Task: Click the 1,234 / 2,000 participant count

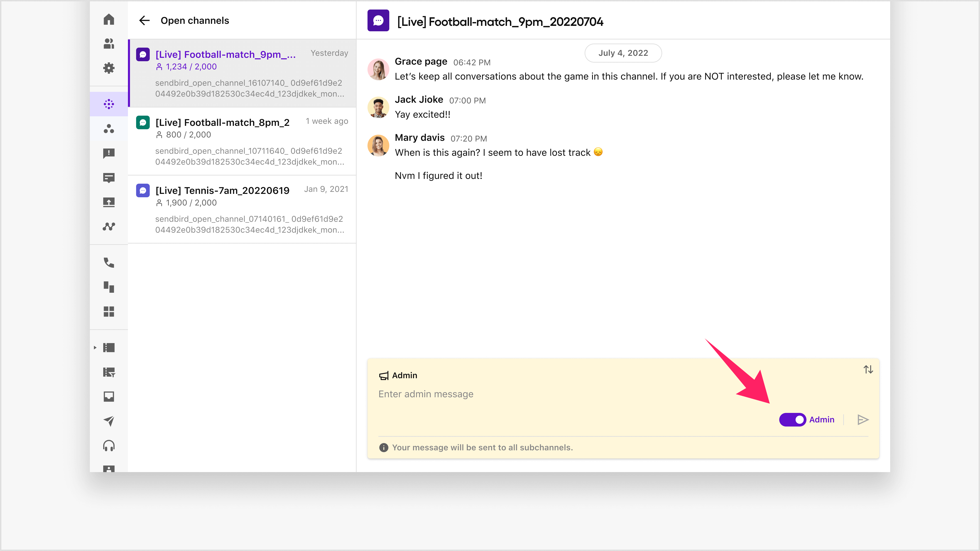Action: tap(186, 67)
